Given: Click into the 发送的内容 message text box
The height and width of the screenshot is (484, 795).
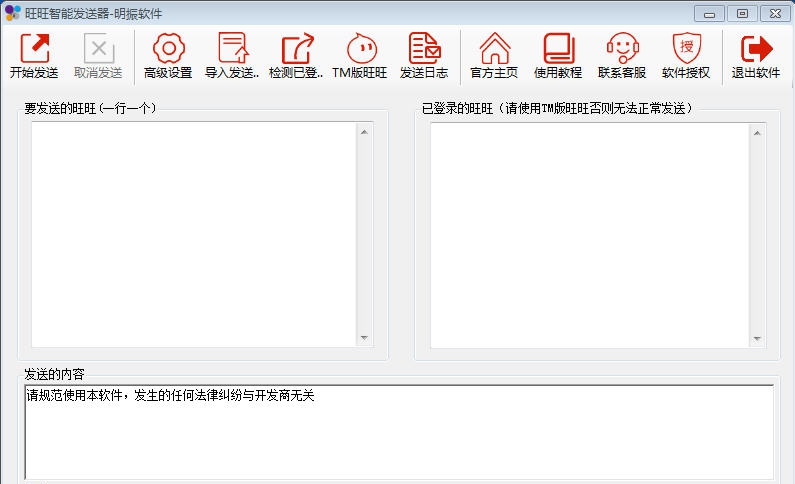Looking at the screenshot, I should coord(399,432).
